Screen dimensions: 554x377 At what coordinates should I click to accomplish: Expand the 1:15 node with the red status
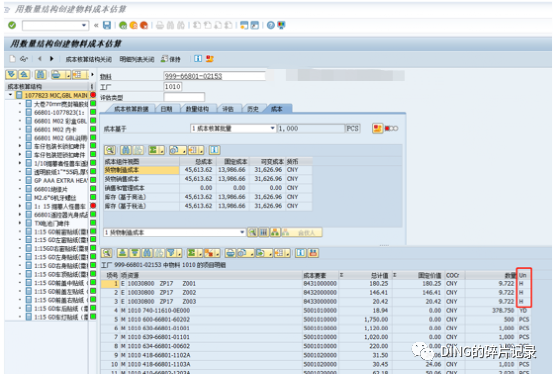[x=20, y=206]
